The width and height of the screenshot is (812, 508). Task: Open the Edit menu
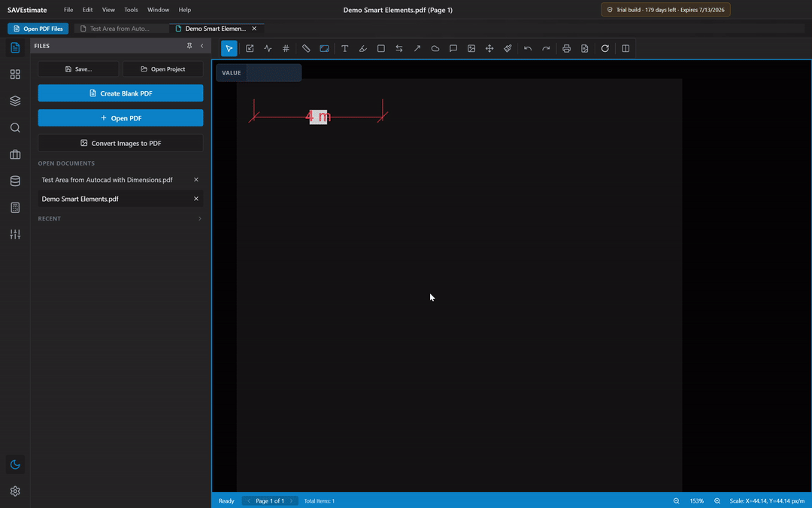[x=87, y=9]
